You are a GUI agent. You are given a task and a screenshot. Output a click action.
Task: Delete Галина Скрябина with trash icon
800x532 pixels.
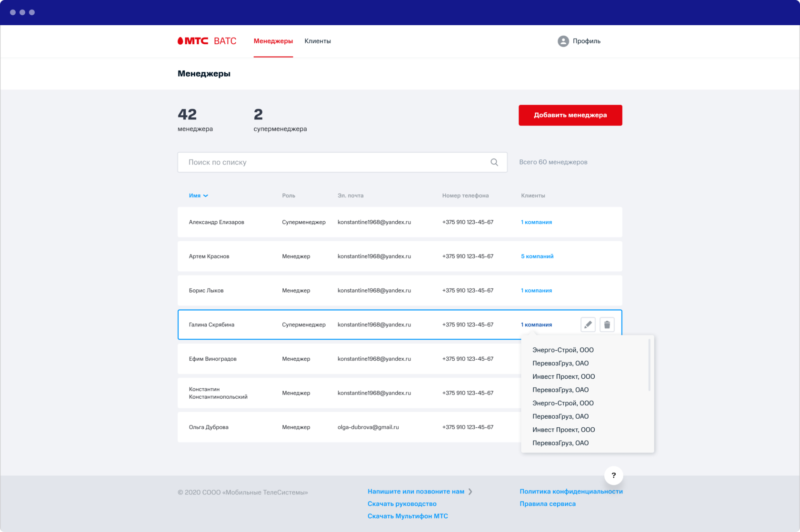tap(607, 325)
